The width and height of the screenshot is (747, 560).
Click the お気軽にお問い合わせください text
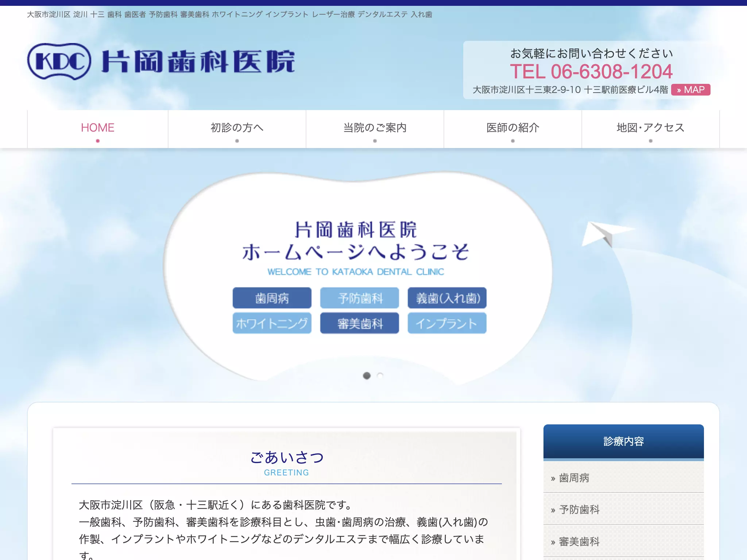pos(591,54)
